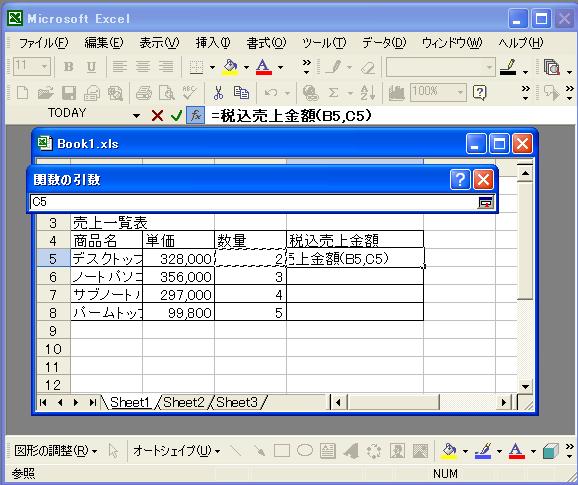Viewport: 578px width, 485px height.
Task: Click the Borders icon
Action: (196, 67)
